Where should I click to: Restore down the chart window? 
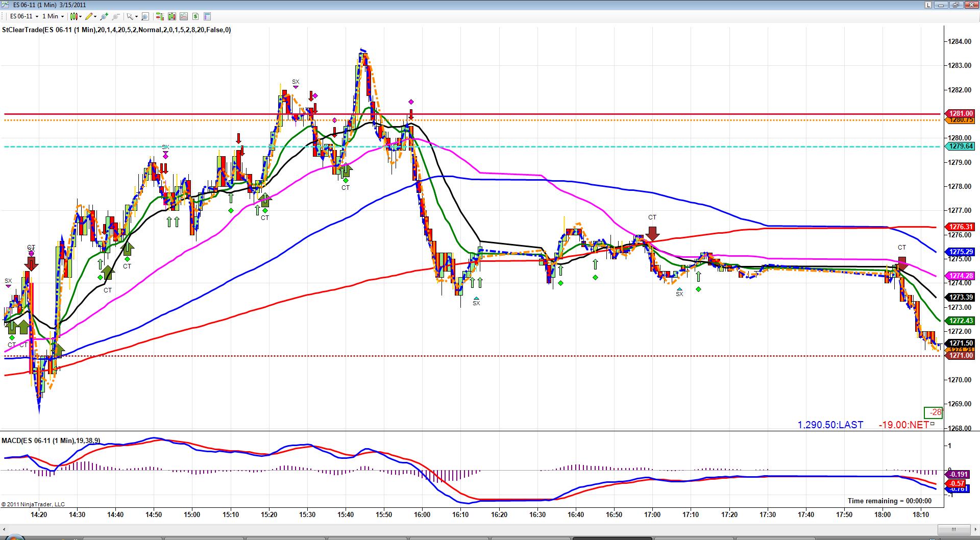click(x=958, y=5)
